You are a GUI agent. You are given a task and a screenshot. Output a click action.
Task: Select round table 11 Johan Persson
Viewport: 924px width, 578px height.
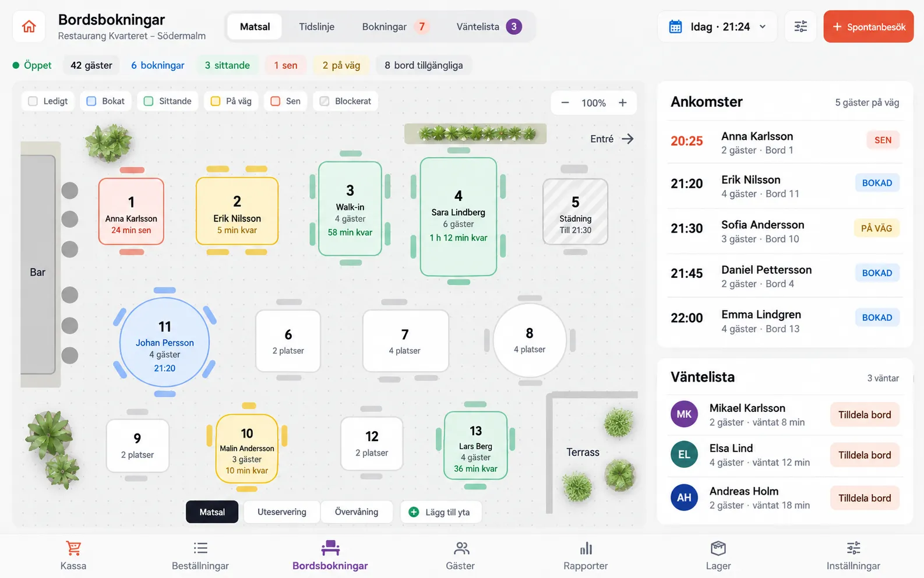coord(165,343)
